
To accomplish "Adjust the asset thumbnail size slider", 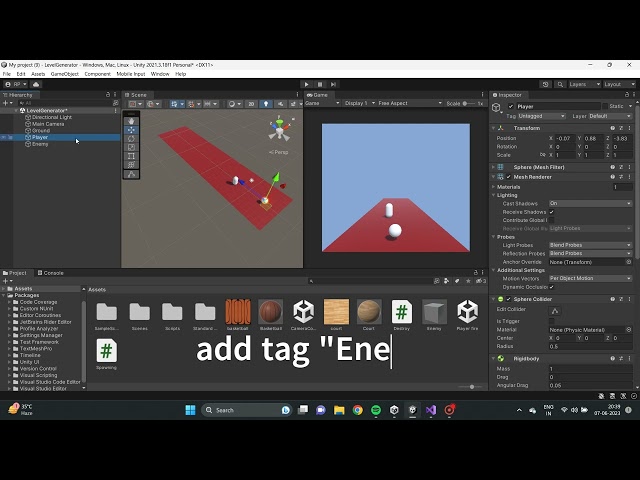I will 471,387.
